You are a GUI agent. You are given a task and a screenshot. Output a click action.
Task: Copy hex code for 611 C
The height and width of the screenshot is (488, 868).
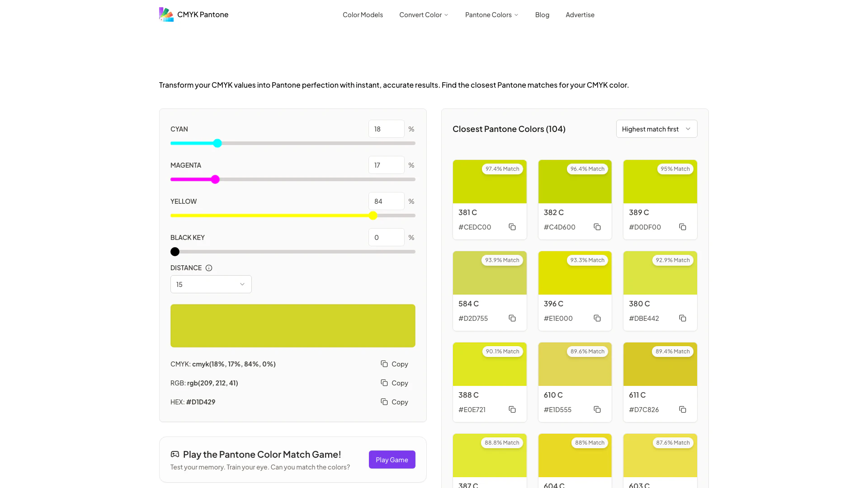coord(683,409)
